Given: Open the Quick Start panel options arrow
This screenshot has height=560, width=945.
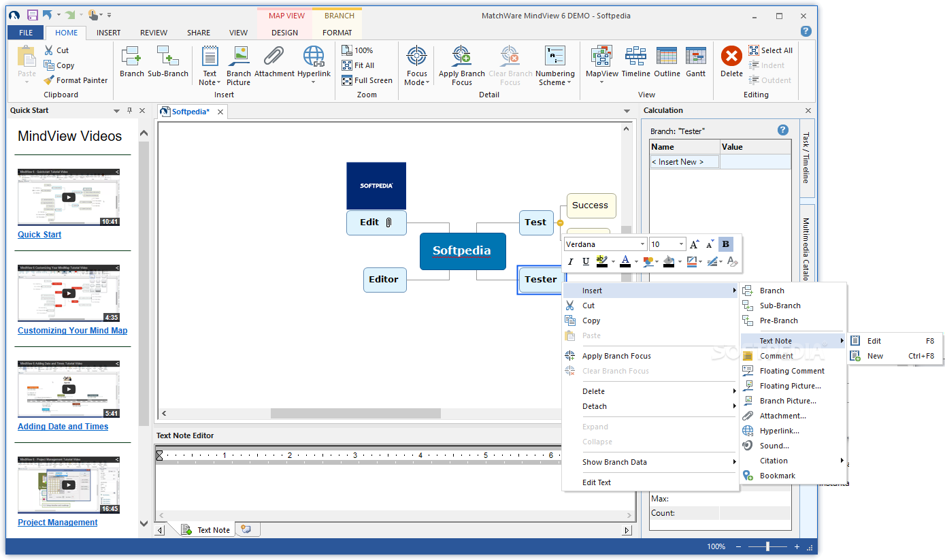Looking at the screenshot, I should coord(116,110).
